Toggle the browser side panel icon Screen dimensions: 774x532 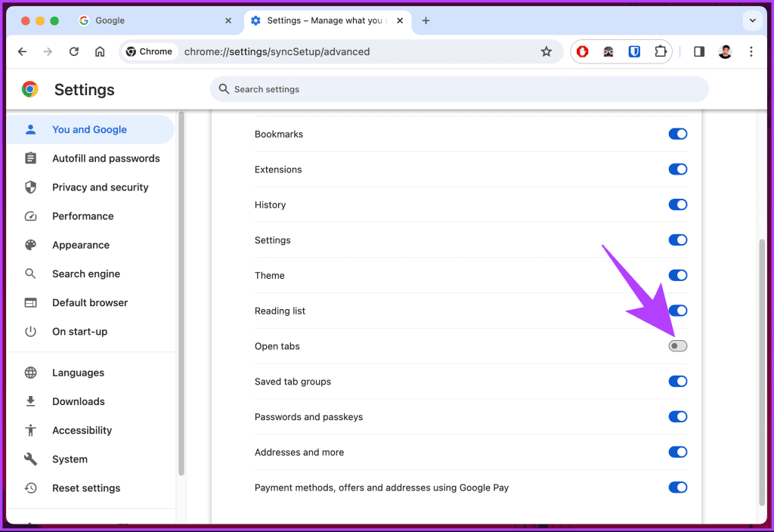click(x=698, y=51)
